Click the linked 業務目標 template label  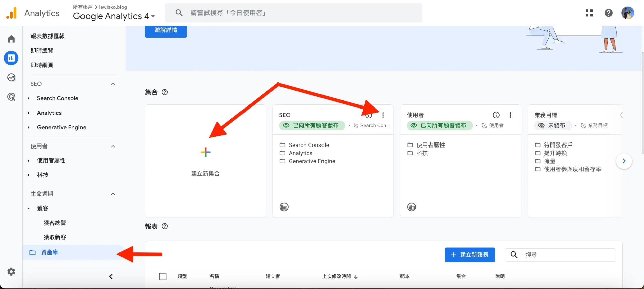[594, 125]
